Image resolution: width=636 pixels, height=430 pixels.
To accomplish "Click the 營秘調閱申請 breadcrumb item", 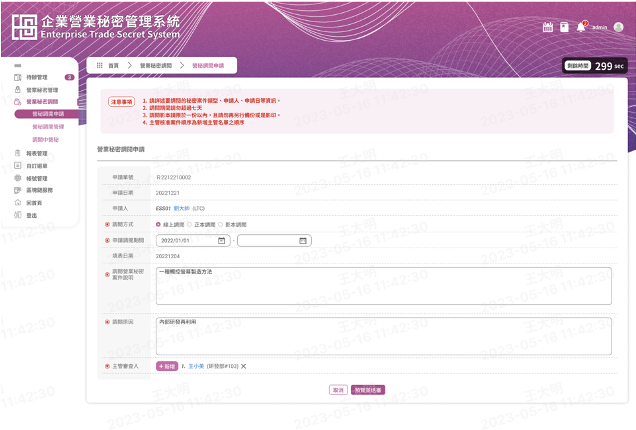I will tap(208, 65).
